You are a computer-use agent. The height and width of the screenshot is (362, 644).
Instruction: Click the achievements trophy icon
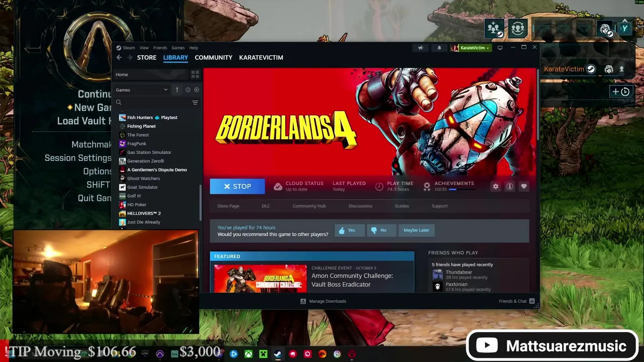coord(427,187)
